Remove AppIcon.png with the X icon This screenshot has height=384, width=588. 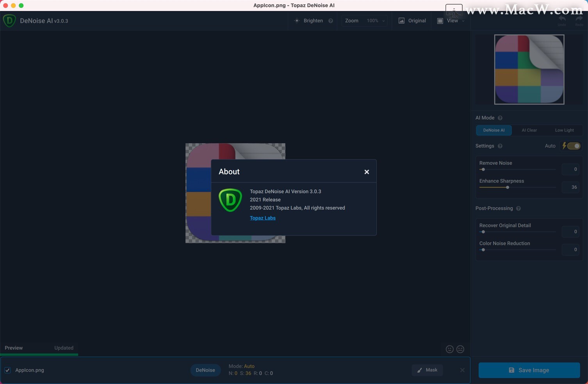[x=462, y=370]
